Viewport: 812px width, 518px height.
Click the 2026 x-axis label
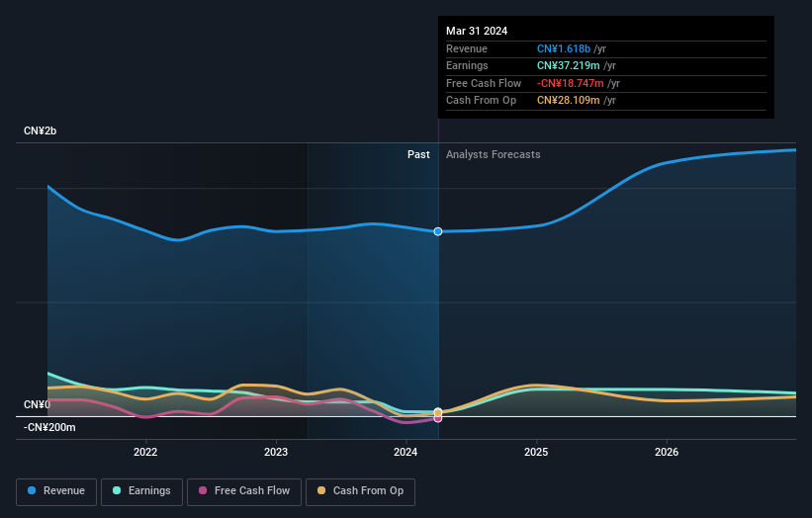(x=667, y=453)
